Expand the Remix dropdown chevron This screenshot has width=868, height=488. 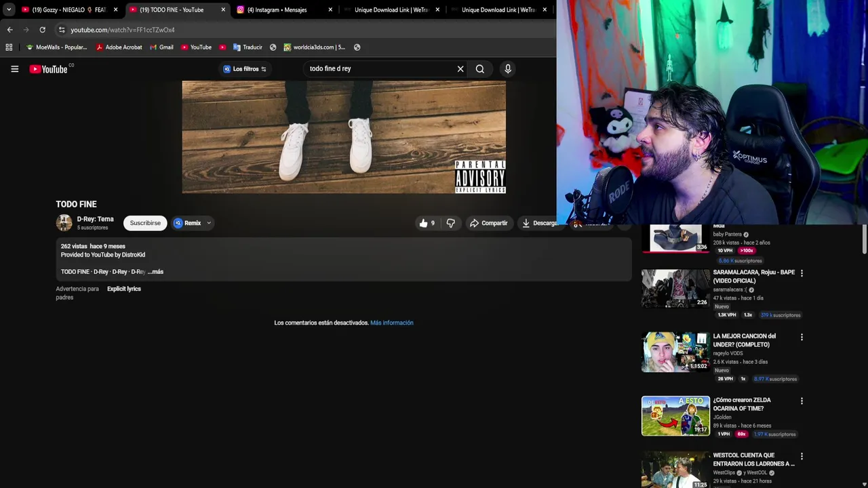click(209, 223)
